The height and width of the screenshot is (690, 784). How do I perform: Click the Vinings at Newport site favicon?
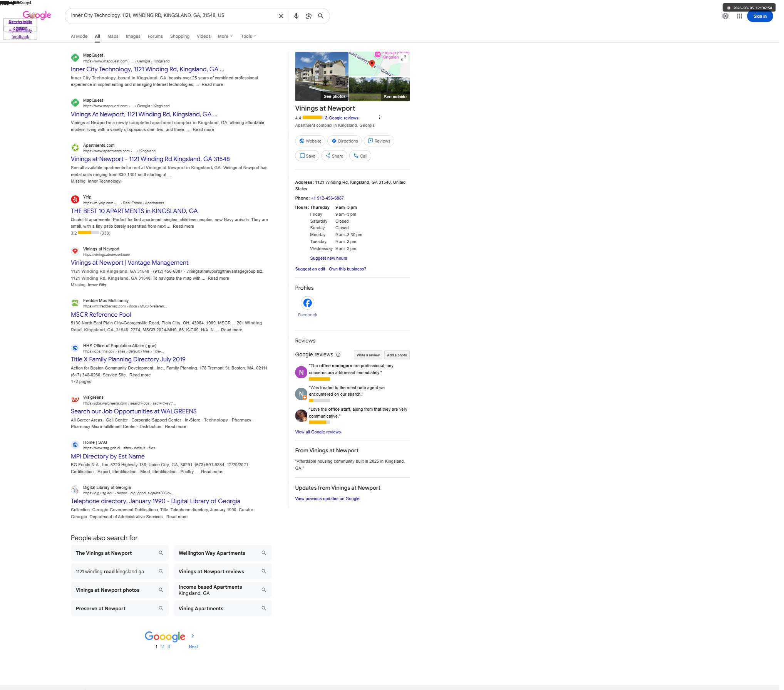(75, 252)
